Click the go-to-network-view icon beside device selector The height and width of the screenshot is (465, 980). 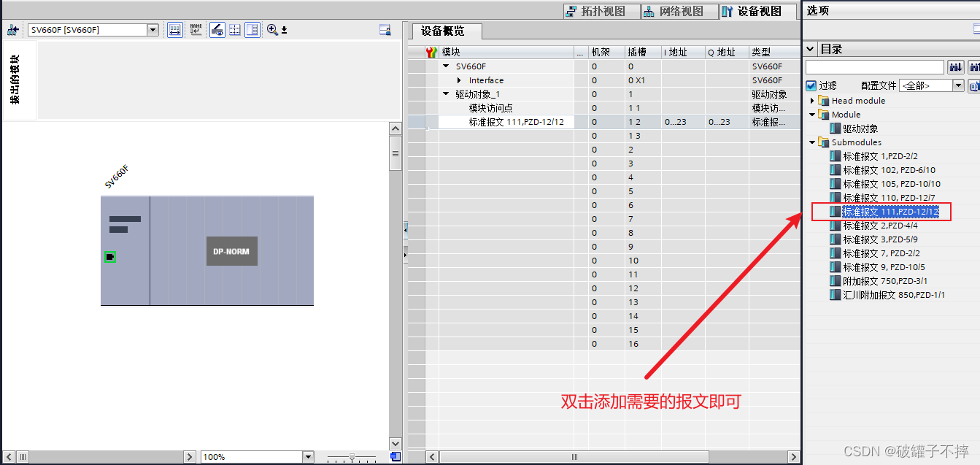tap(12, 30)
